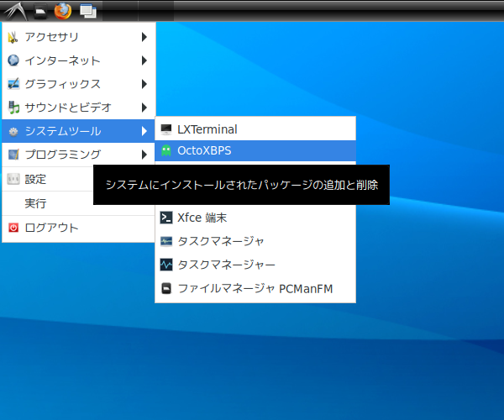Click the music note icon beside サウンドとビデオ
504x420 pixels.
click(x=13, y=108)
